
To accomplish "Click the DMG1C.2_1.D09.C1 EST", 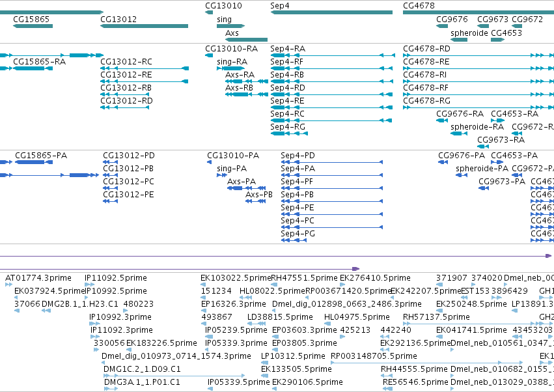I will [142, 369].
